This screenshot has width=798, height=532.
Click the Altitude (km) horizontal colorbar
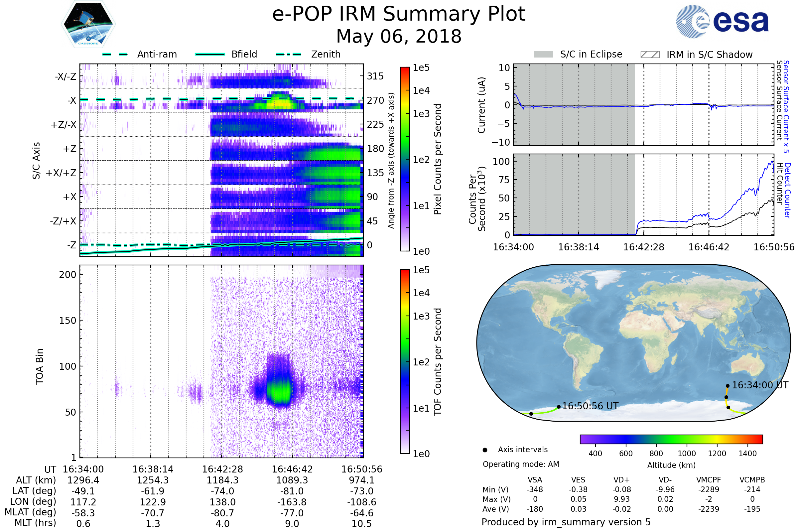(671, 439)
